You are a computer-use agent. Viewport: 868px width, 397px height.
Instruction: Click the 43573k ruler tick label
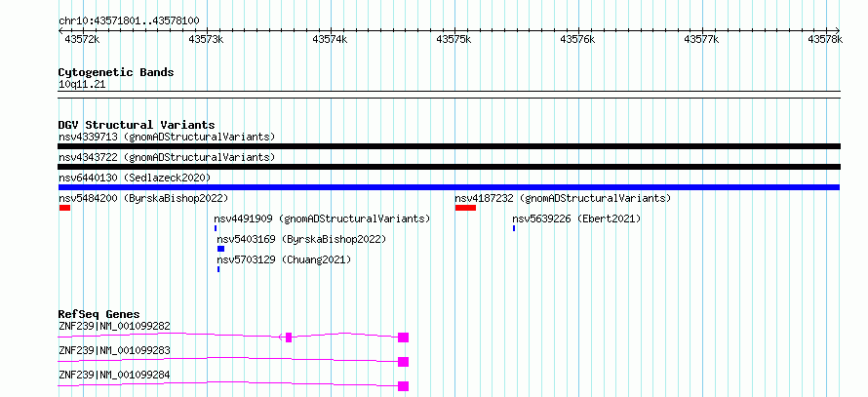coord(206,39)
